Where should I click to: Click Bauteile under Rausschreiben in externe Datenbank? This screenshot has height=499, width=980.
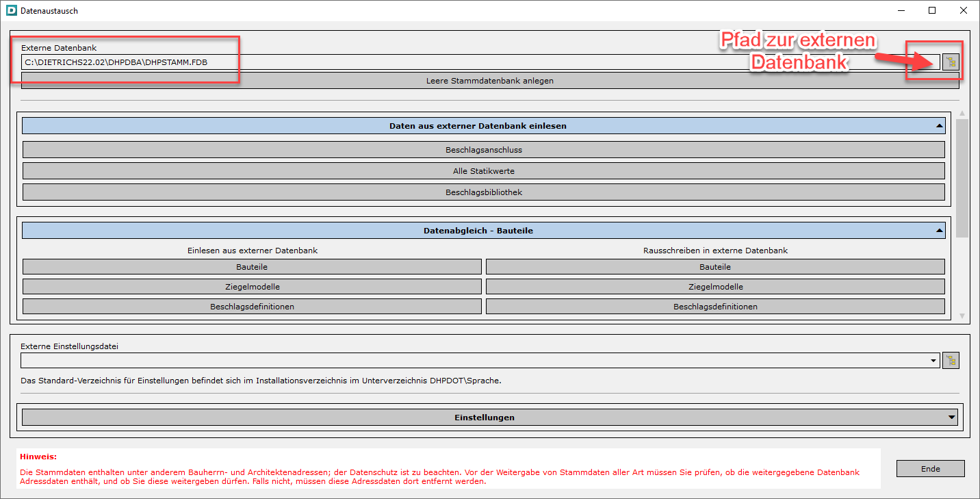tap(714, 266)
